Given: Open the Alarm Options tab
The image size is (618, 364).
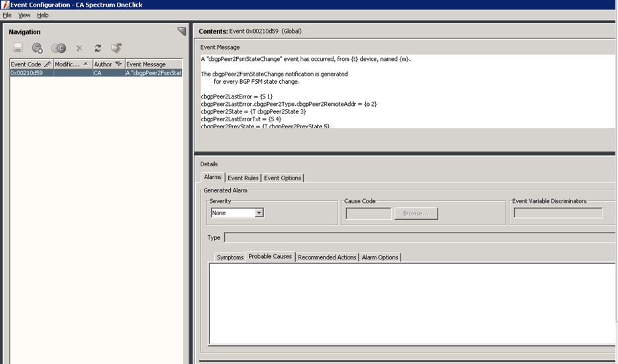Looking at the screenshot, I should tap(380, 257).
